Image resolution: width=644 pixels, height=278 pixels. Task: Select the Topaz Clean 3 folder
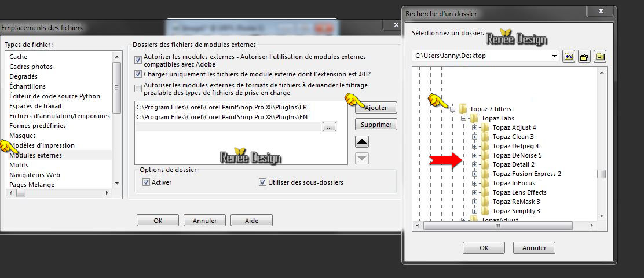coord(513,137)
